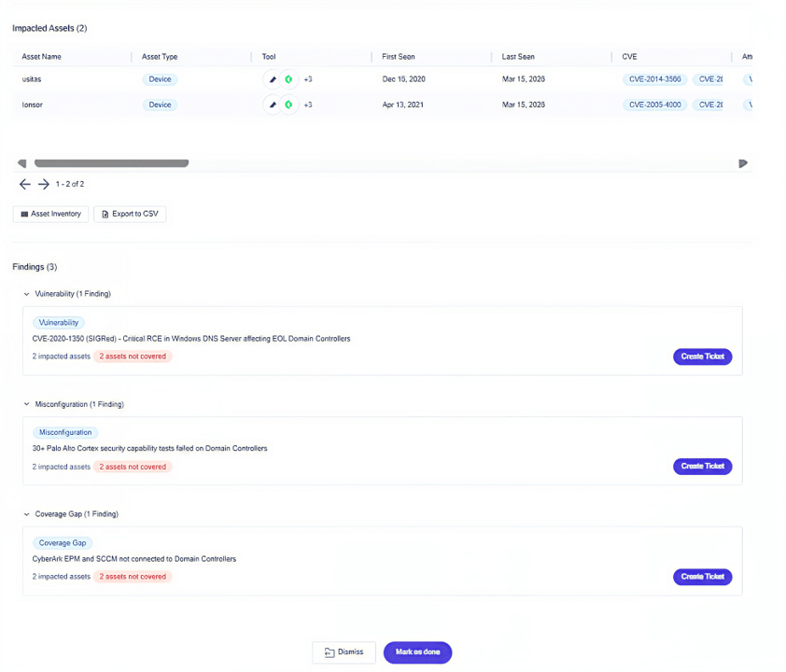Create Ticket for Palo Alto Cortex misconfiguration

click(x=702, y=467)
